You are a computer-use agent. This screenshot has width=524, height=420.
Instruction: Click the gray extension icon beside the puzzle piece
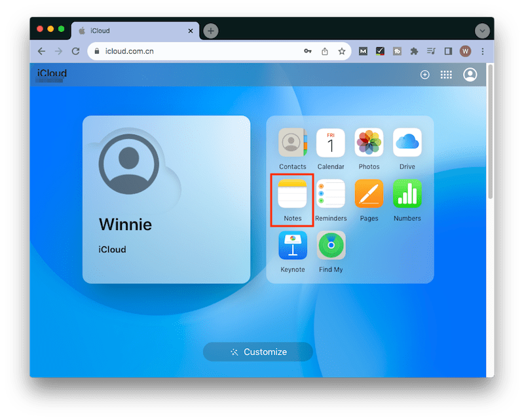coord(397,51)
